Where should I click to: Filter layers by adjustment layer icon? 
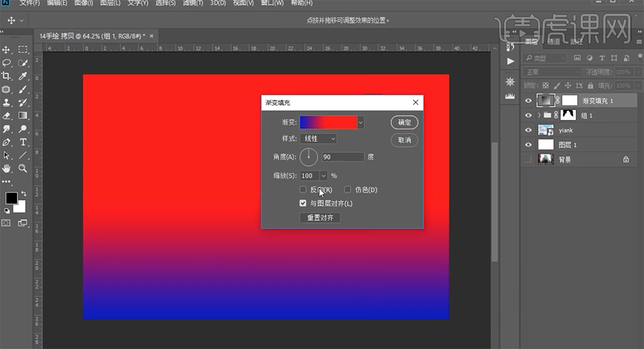click(x=589, y=58)
